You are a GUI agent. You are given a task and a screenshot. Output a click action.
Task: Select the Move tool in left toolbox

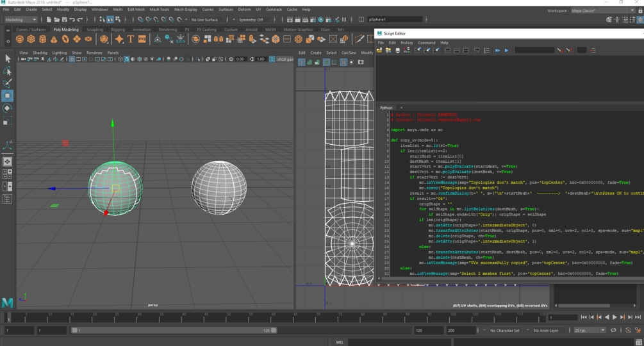[x=7, y=95]
